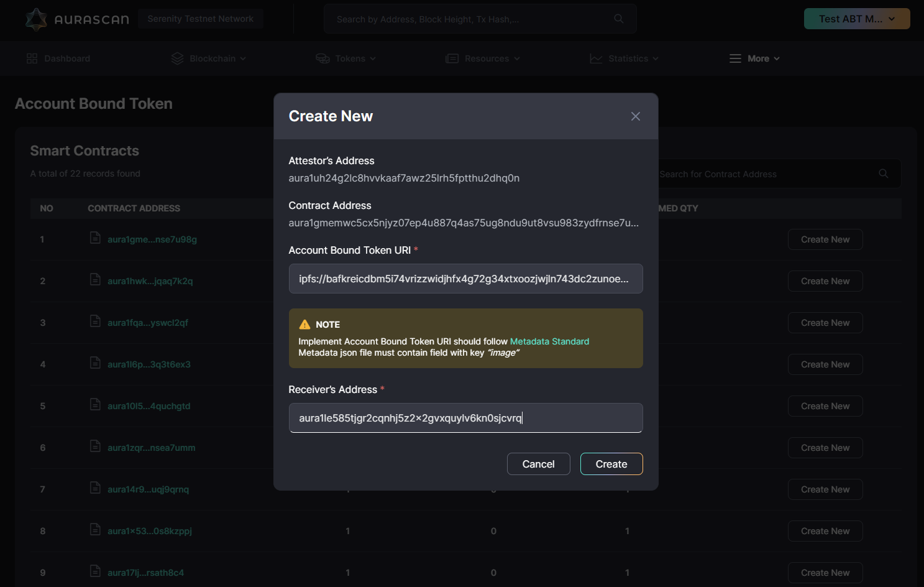Click the Tokens coins icon
The image size is (924, 587).
click(x=322, y=58)
